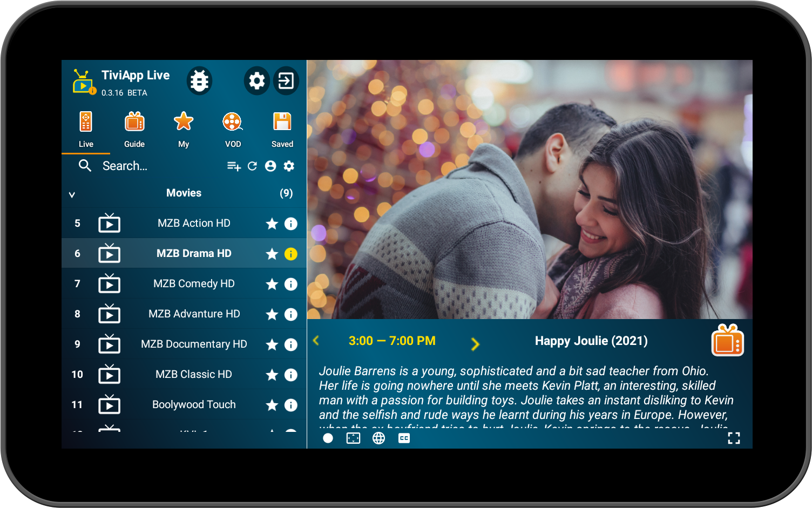Show info for MZB Documentary HD

click(291, 344)
